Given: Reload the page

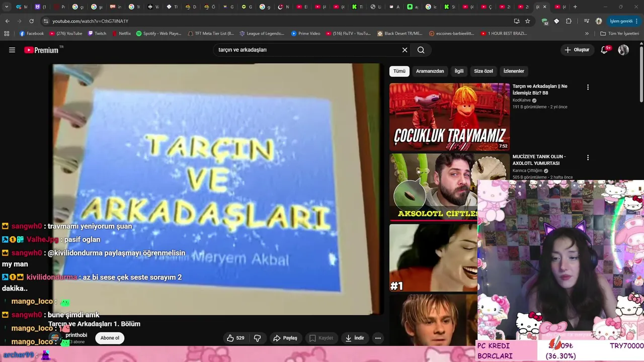Looking at the screenshot, I should (31, 21).
